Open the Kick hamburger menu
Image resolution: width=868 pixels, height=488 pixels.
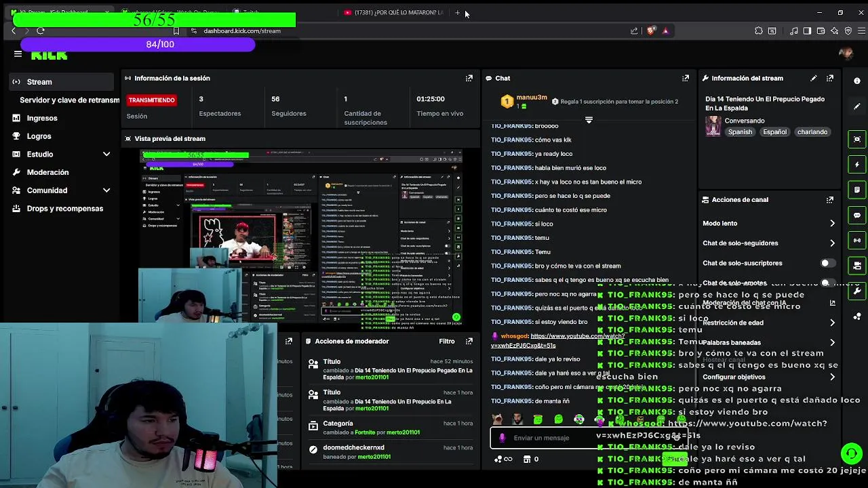coord(18,54)
